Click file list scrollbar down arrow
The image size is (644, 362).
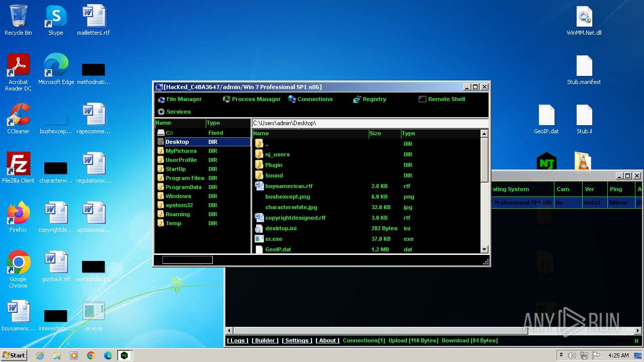(x=484, y=249)
